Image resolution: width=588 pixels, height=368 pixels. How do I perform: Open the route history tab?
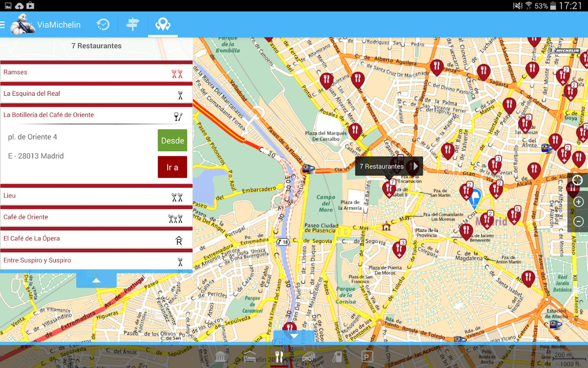[103, 25]
